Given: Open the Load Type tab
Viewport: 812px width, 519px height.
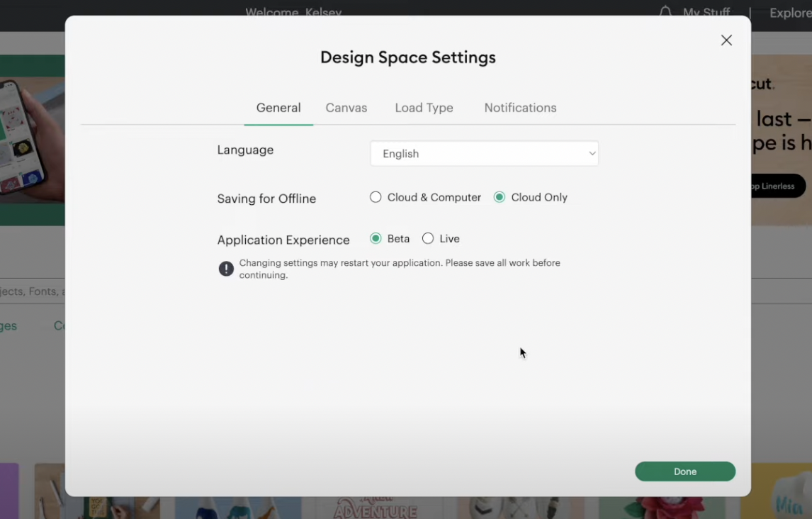Looking at the screenshot, I should [x=424, y=108].
